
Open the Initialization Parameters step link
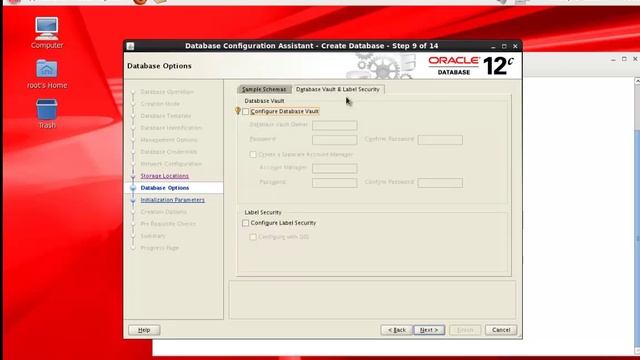click(x=173, y=200)
